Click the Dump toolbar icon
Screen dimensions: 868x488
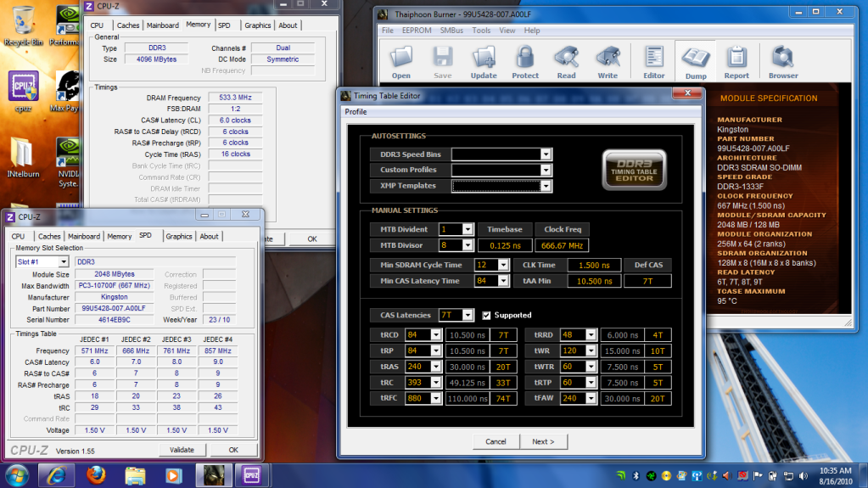[695, 62]
